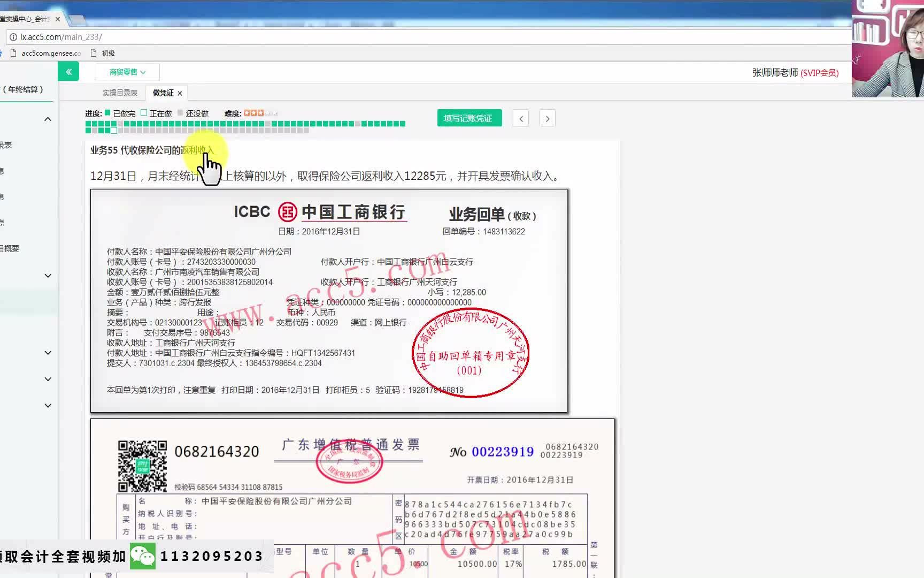This screenshot has width=924, height=578.
Task: Click the 正在做 progress legend
Action: (156, 113)
